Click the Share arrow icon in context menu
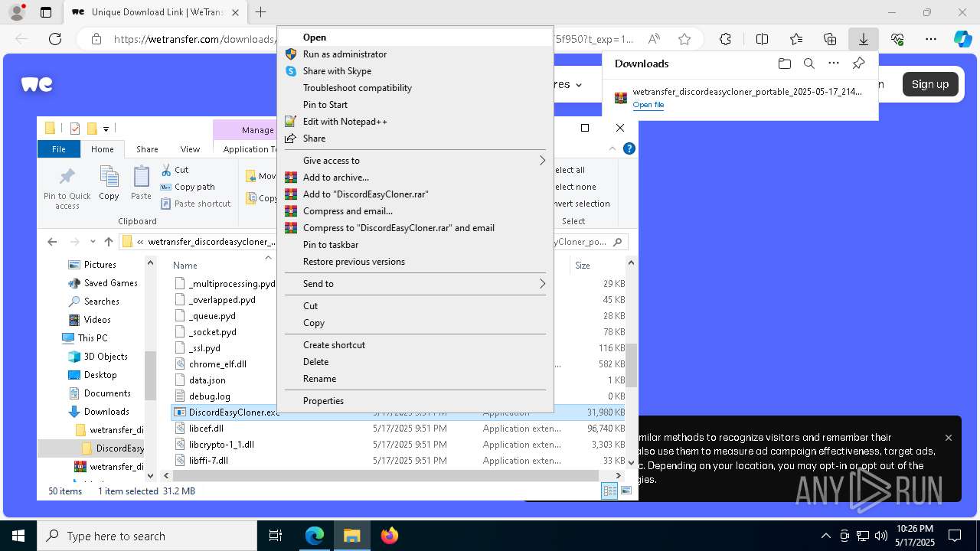 pyautogui.click(x=290, y=138)
